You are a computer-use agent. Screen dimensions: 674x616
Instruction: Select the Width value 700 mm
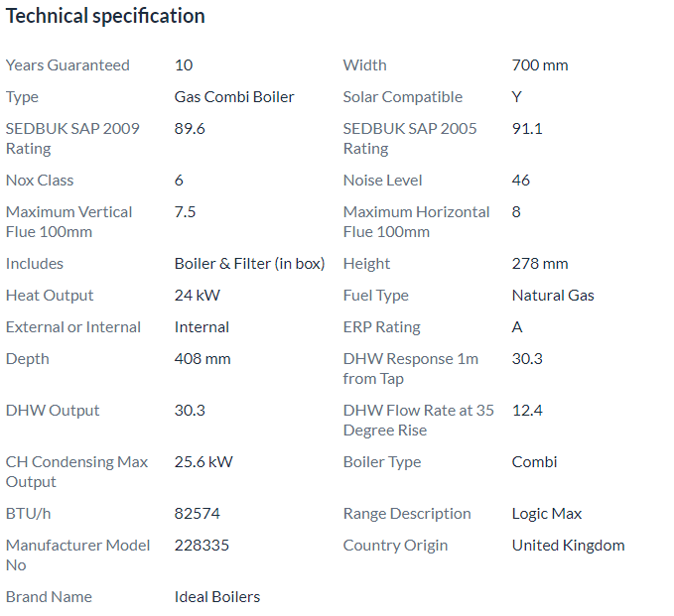[x=540, y=65]
